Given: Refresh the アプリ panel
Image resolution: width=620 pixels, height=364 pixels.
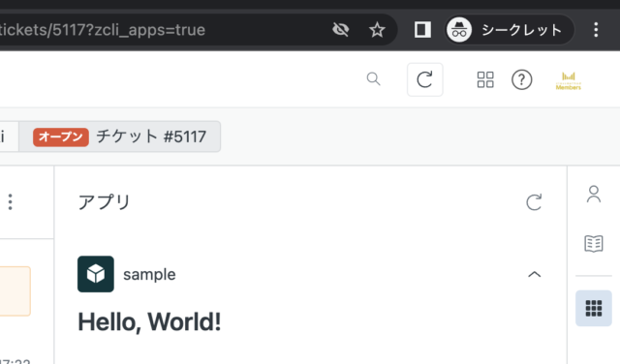Looking at the screenshot, I should [x=534, y=202].
